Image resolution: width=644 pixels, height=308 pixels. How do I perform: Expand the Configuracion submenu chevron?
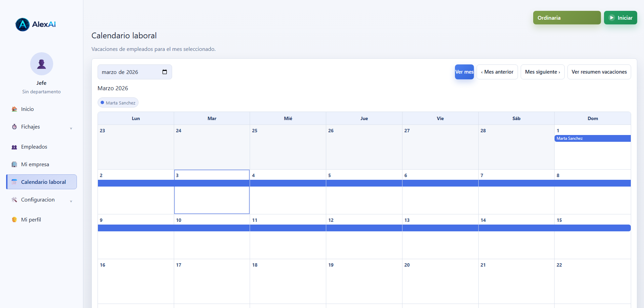point(71,201)
